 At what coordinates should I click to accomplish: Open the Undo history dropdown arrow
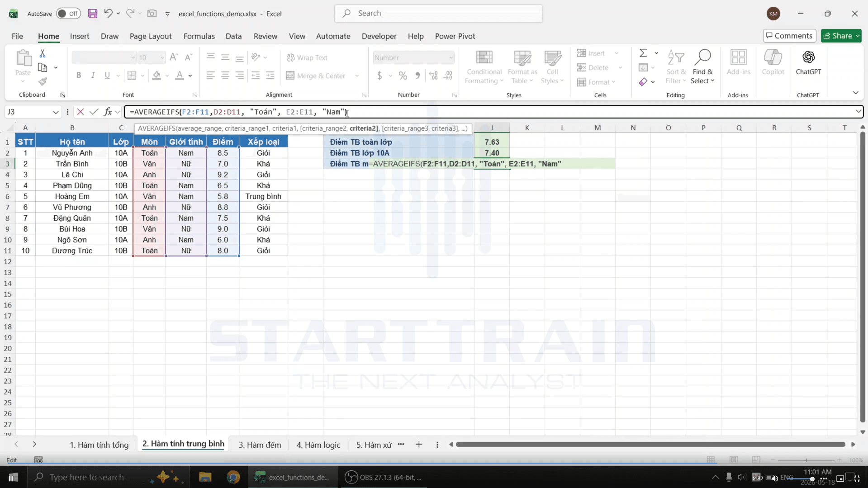pos(118,14)
